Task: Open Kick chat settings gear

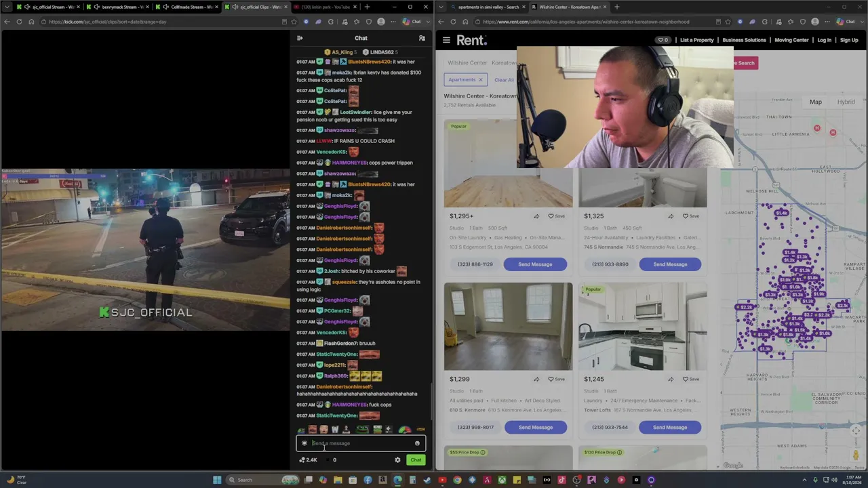Action: pyautogui.click(x=397, y=460)
